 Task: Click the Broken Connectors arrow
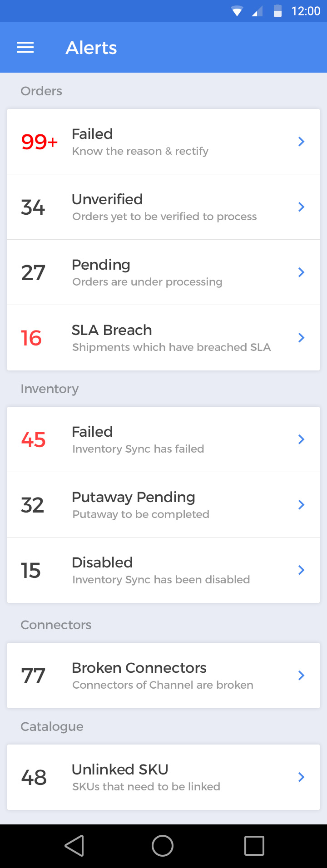coord(301,676)
